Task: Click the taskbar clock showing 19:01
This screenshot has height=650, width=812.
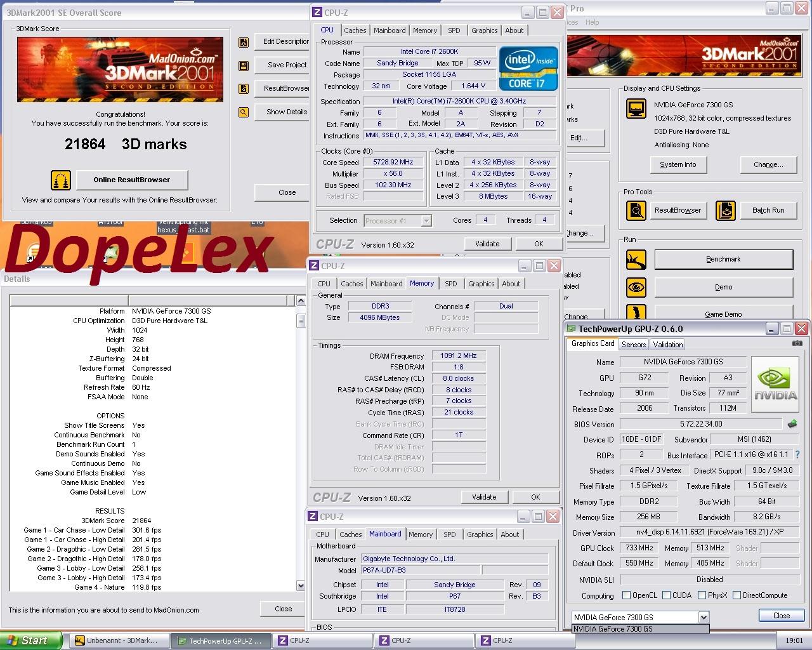Action: point(794,640)
